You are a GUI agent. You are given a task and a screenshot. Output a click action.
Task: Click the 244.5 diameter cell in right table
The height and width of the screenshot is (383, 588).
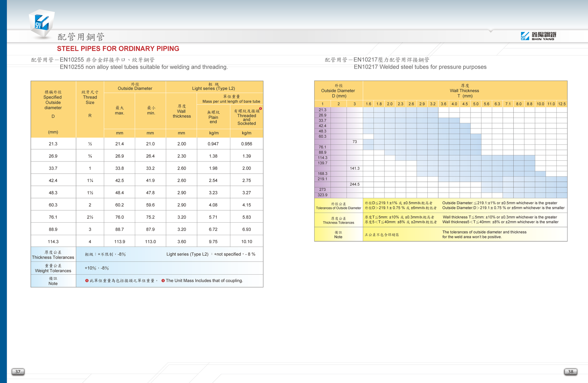pyautogui.click(x=355, y=184)
